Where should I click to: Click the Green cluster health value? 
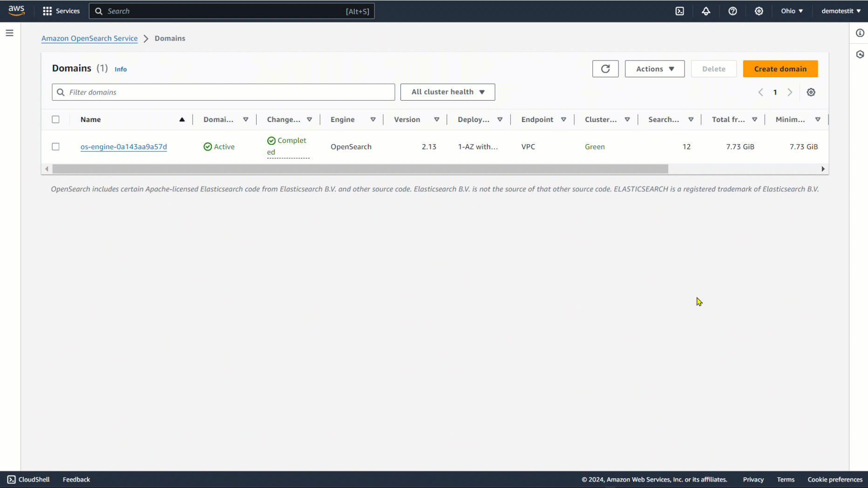point(595,147)
